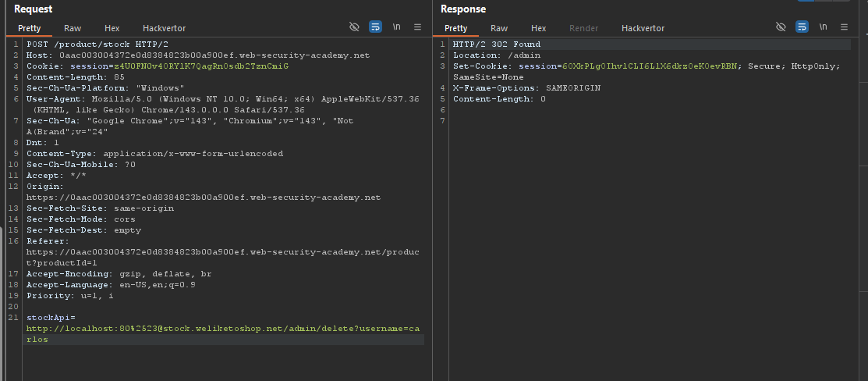Select Raw tab in Response panel
This screenshot has width=868, height=381.
click(499, 28)
